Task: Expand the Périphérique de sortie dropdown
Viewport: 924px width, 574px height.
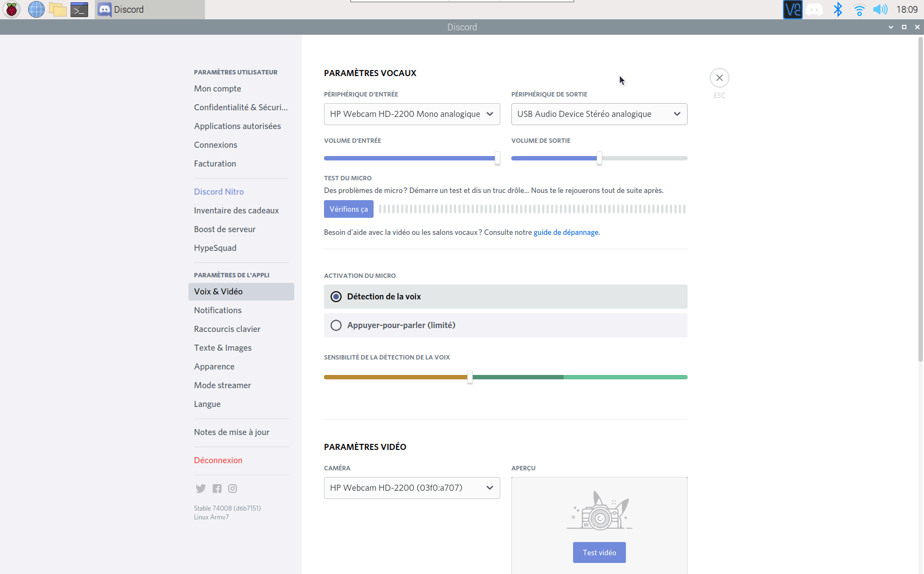Action: [x=599, y=114]
